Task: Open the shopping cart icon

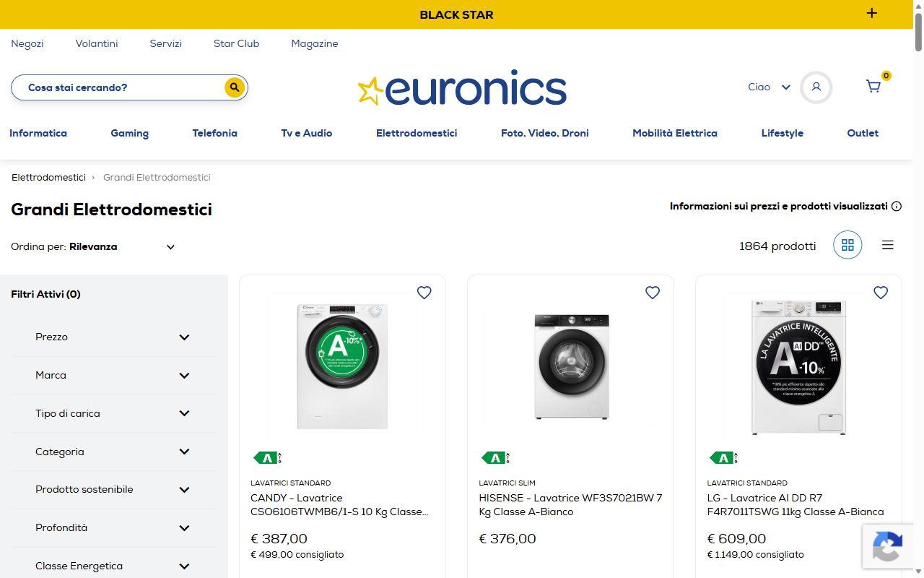Action: pyautogui.click(x=873, y=87)
